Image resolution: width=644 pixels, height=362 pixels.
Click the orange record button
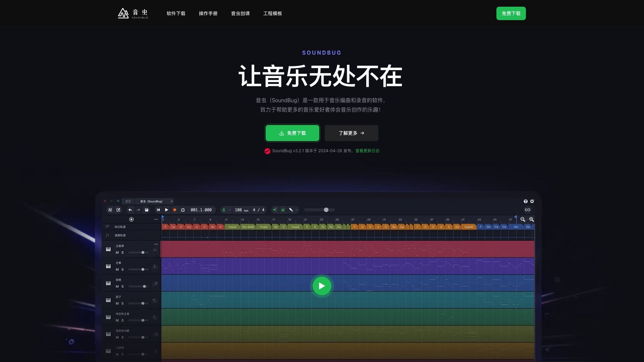(x=174, y=210)
